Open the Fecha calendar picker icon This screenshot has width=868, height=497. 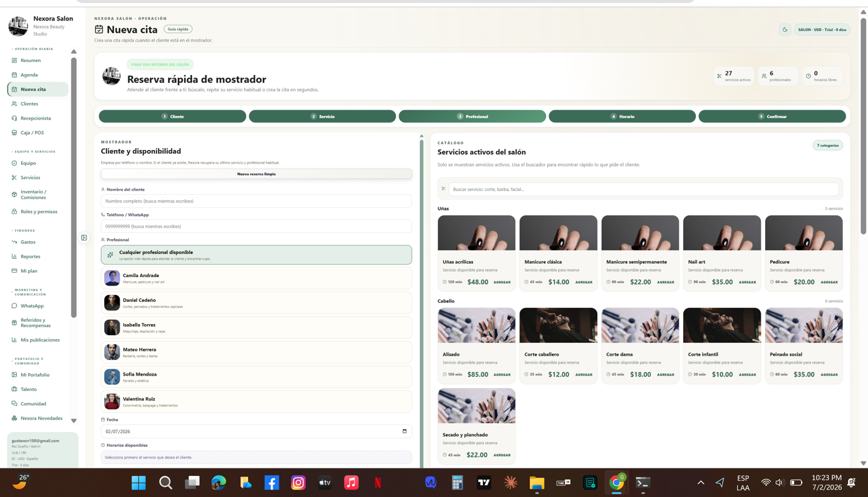(x=404, y=431)
